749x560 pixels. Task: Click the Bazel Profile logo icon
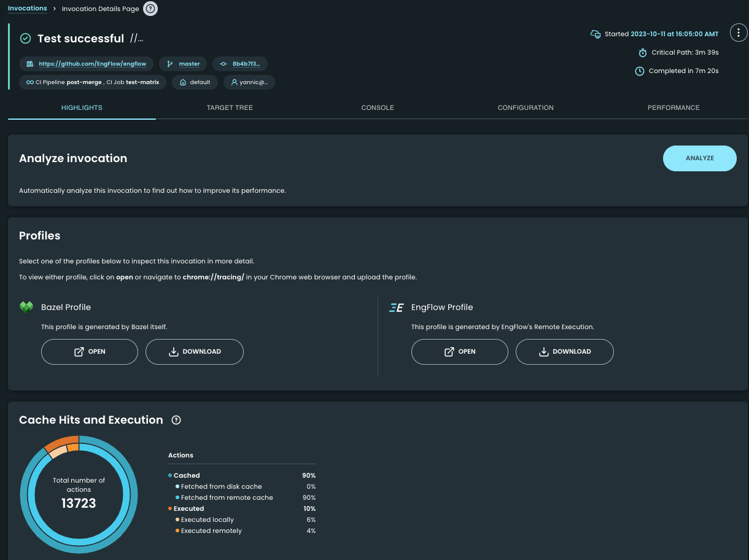26,308
